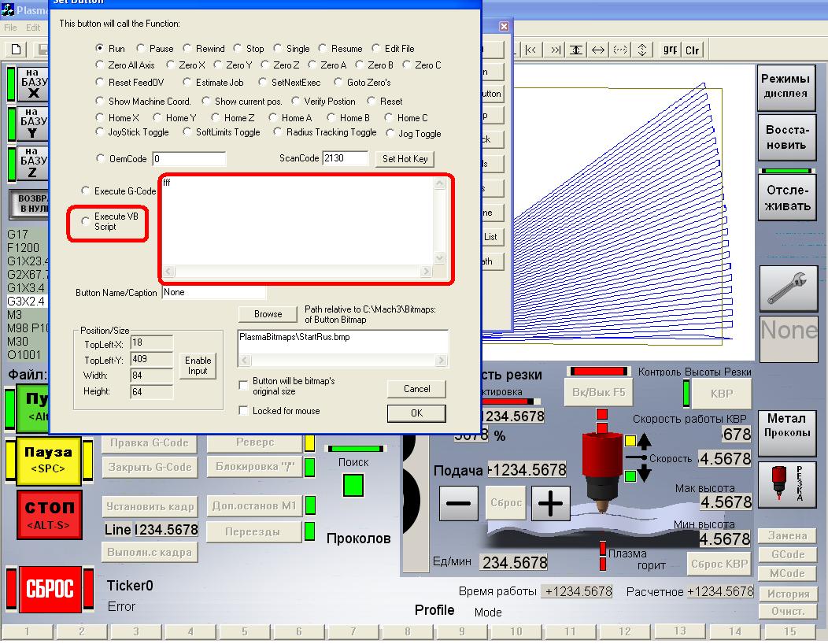828x644 pixels.
Task: Click the Восстановить button
Action: pyautogui.click(x=786, y=138)
